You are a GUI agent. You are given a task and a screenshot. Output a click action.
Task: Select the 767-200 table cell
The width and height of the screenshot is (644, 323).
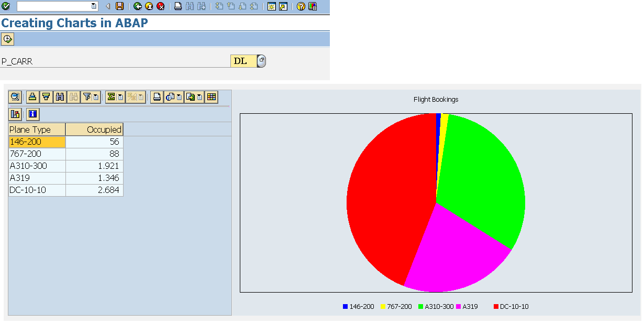37,154
